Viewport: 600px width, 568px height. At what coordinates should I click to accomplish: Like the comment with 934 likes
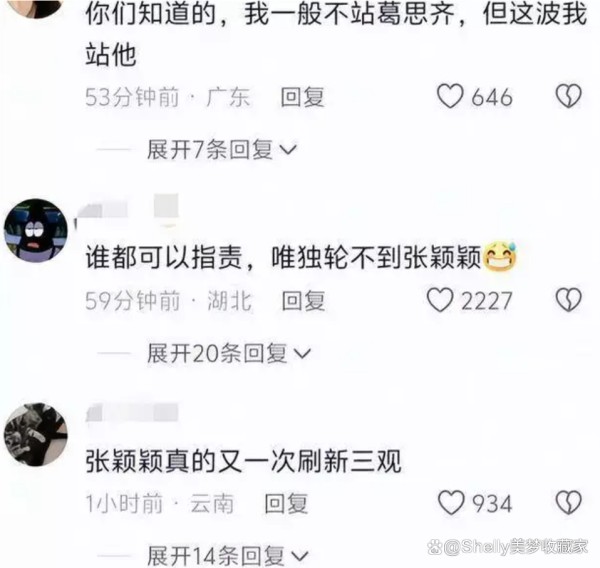451,503
